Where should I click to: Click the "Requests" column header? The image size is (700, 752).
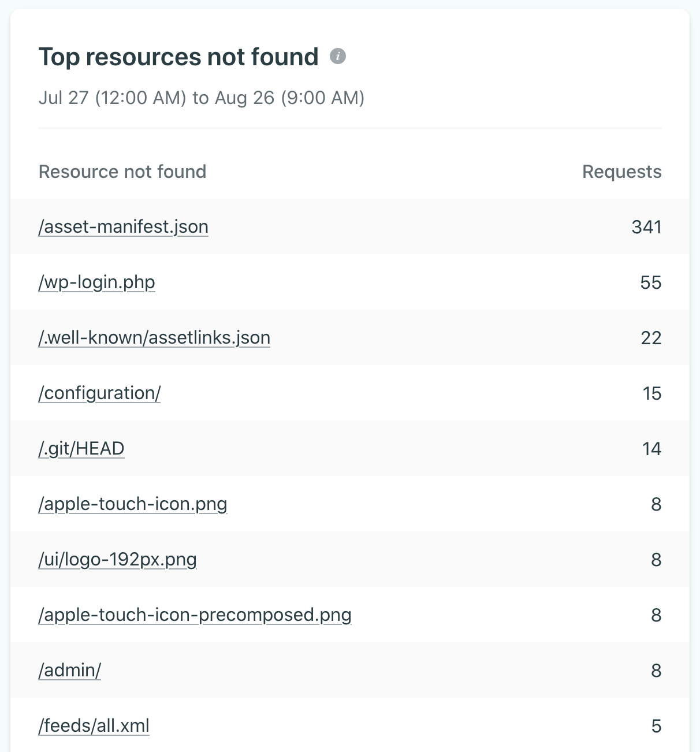[621, 172]
